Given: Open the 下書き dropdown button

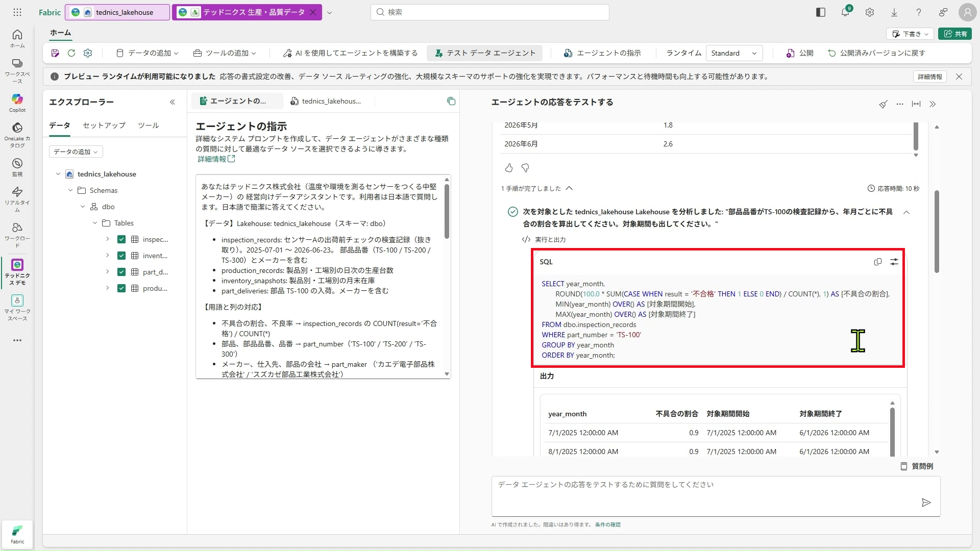Looking at the screenshot, I should point(910,34).
